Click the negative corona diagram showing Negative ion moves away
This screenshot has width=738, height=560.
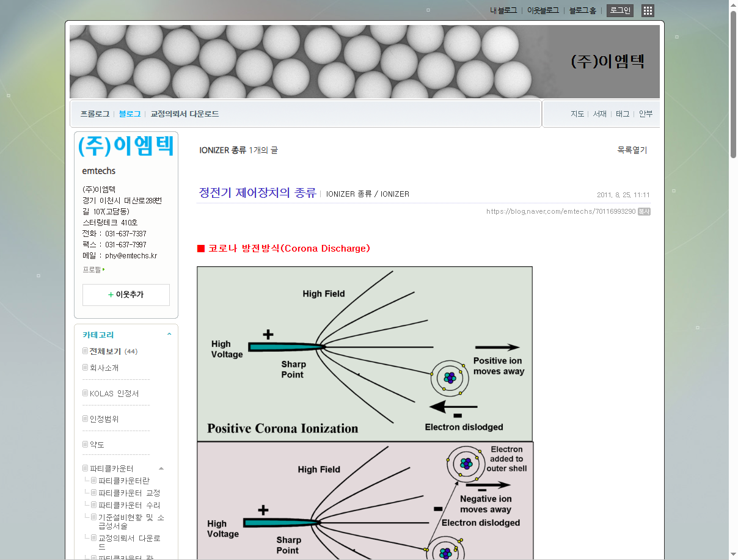coord(365,501)
